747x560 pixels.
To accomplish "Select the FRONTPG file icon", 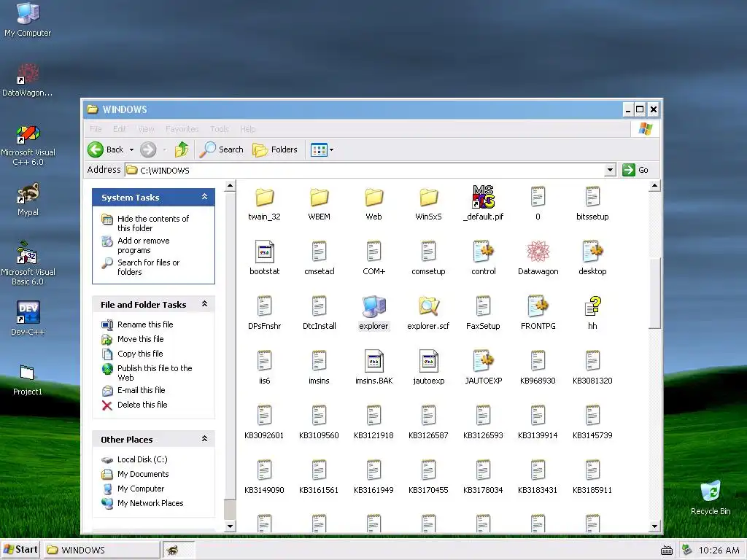I will (x=538, y=307).
